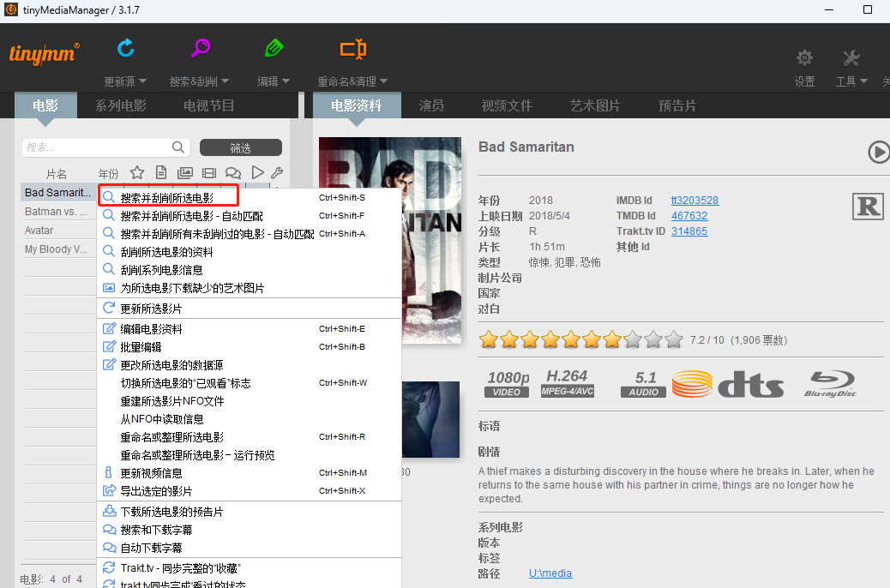Click the 5.1 audio badge
This screenshot has width=890, height=588.
point(644,384)
